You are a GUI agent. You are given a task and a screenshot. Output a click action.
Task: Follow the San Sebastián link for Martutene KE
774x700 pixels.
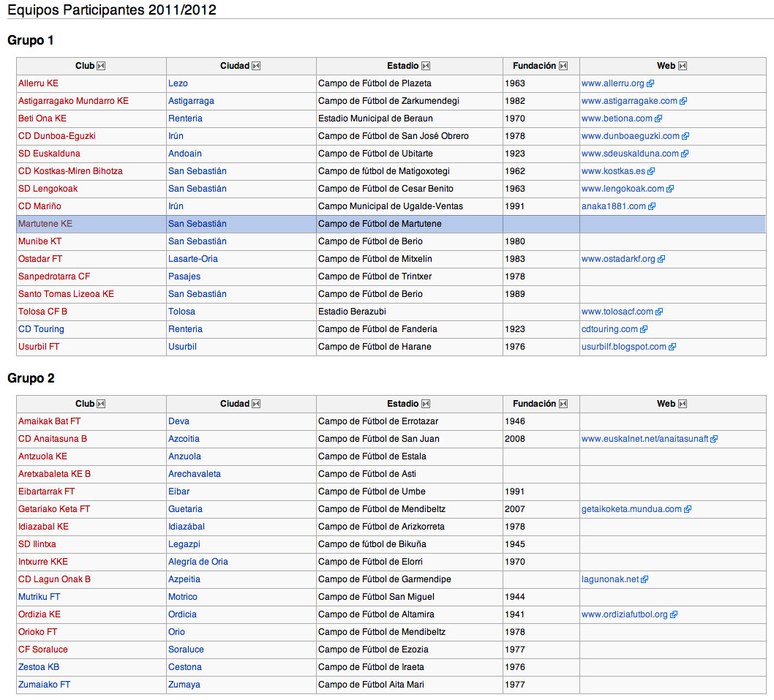(197, 224)
